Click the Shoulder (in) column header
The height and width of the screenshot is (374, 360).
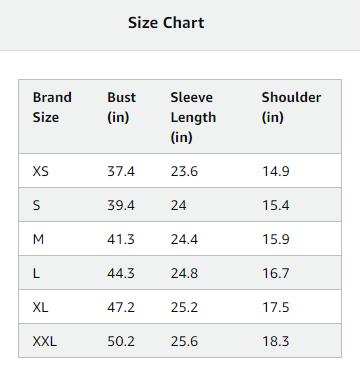tap(291, 107)
